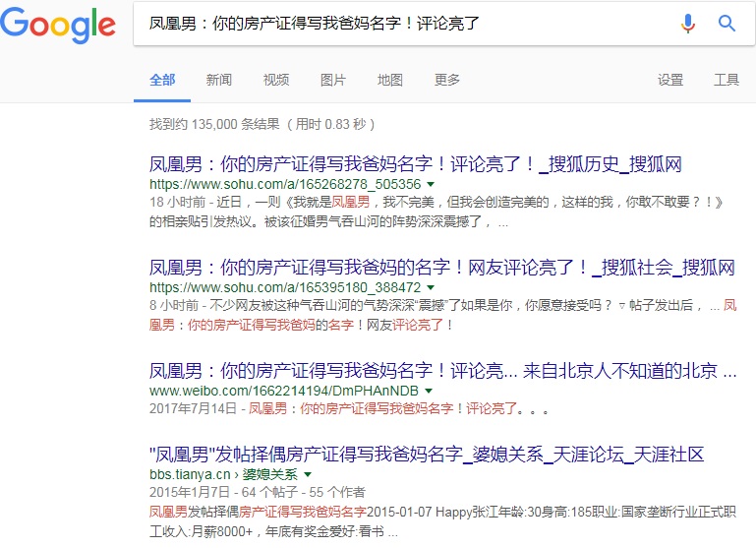Screen dimensions: 756x548
Task: Select the 全部 results tab
Action: point(162,80)
